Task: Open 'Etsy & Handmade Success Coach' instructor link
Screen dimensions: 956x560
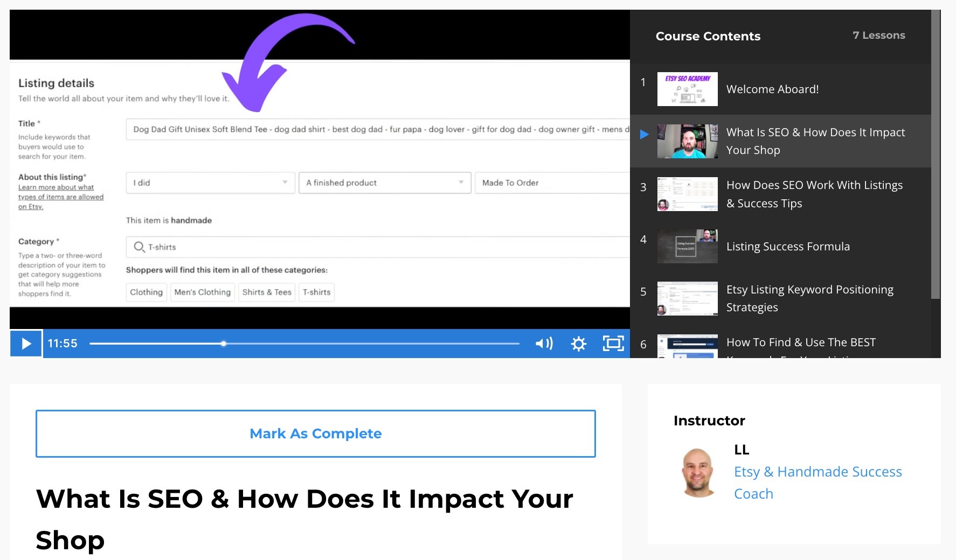Action: [x=818, y=482]
